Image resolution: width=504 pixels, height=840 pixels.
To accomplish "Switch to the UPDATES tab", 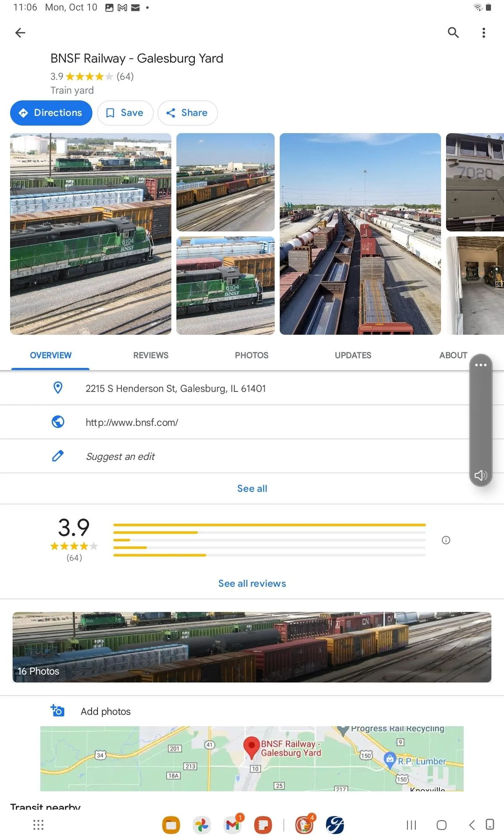I will [x=353, y=355].
